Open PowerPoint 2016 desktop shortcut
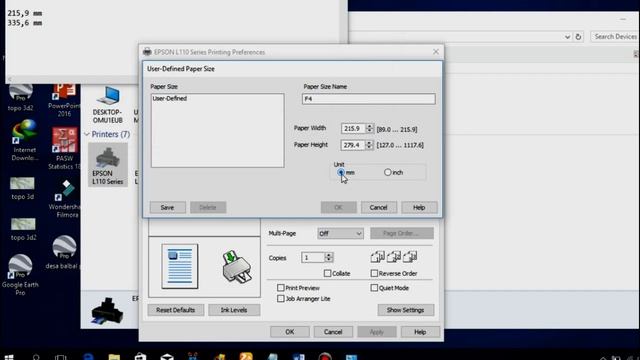640x360 pixels. [x=64, y=99]
